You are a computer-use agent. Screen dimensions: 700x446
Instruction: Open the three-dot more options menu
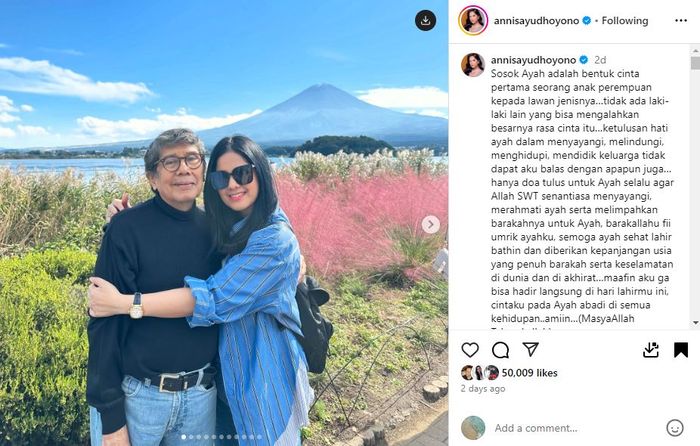pyautogui.click(x=681, y=21)
